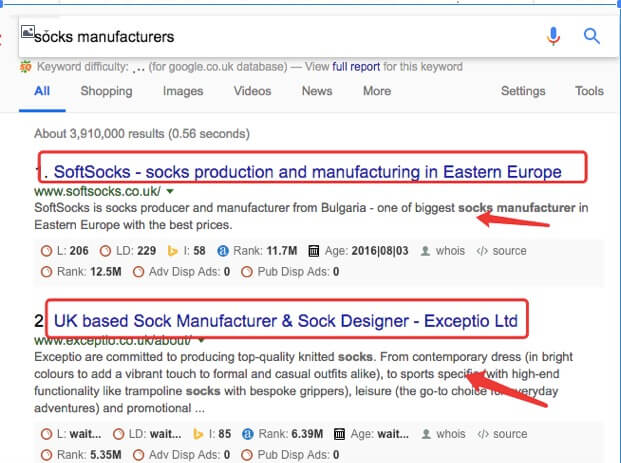Click the SEOquake icon beside Keyword difficulty

point(25,67)
